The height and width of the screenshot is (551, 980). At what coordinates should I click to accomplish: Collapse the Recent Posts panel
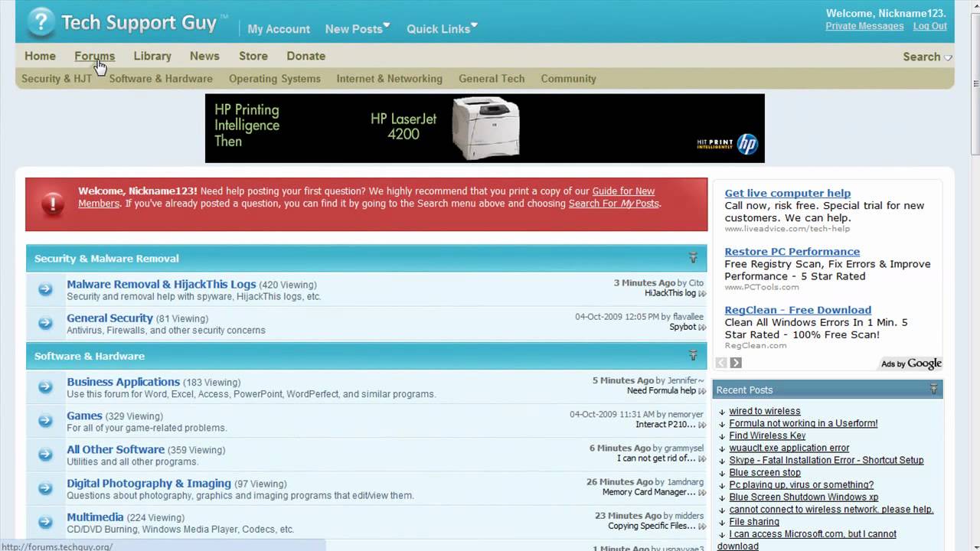(x=933, y=390)
